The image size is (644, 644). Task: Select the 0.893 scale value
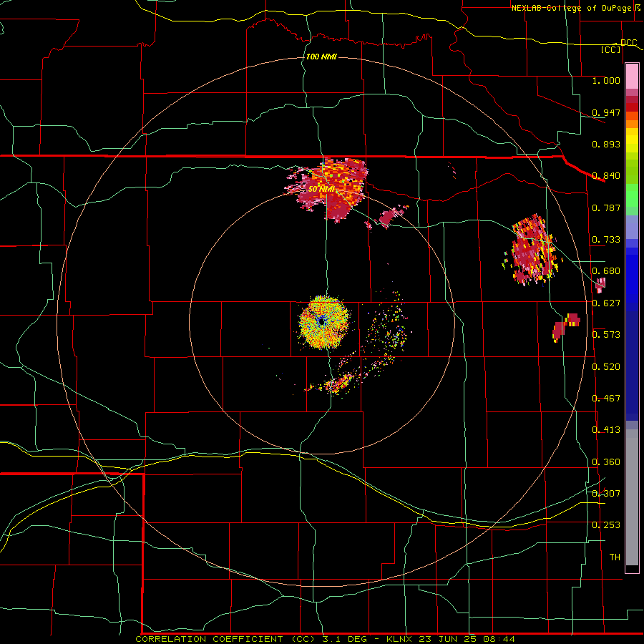[x=606, y=144]
